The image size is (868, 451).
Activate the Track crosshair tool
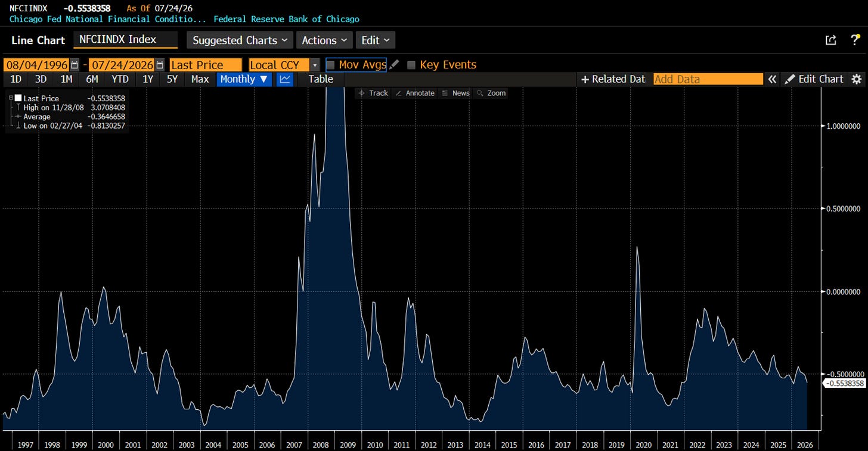pyautogui.click(x=373, y=93)
